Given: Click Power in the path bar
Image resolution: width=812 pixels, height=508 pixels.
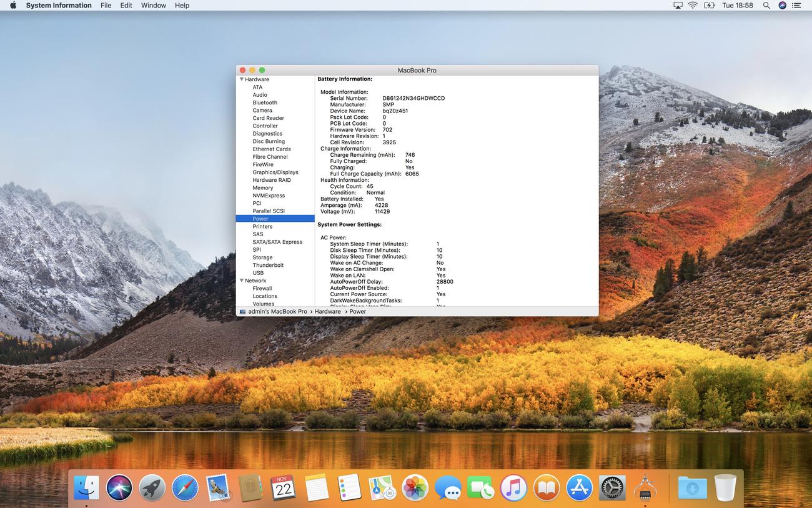Looking at the screenshot, I should pos(358,311).
